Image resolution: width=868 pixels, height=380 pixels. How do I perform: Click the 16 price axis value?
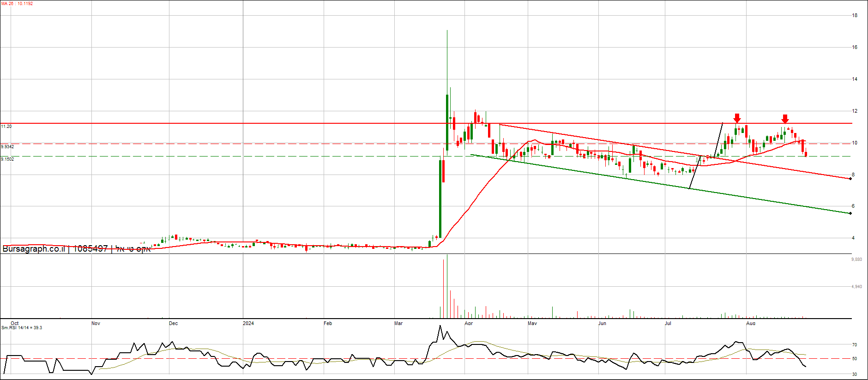855,48
